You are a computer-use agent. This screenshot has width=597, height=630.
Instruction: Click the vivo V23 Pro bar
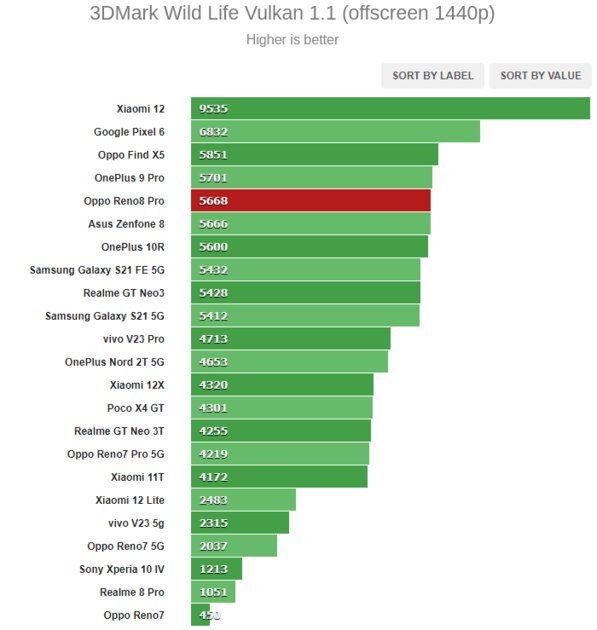point(290,339)
